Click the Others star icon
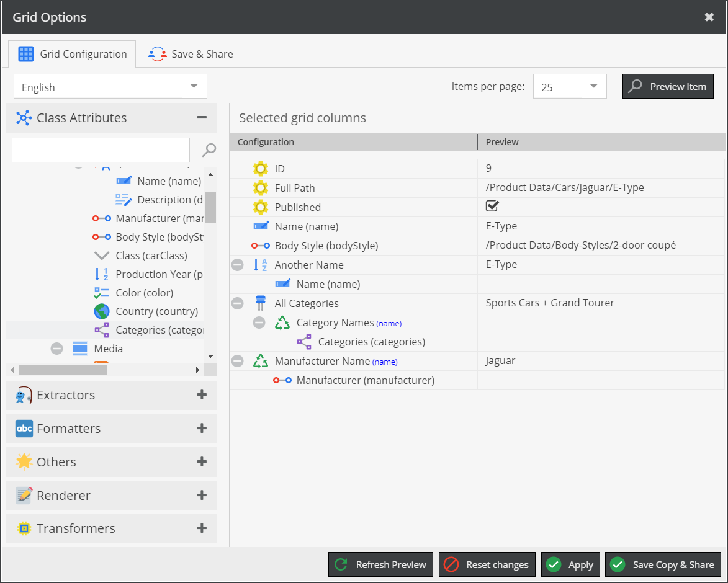The image size is (728, 583). click(24, 462)
